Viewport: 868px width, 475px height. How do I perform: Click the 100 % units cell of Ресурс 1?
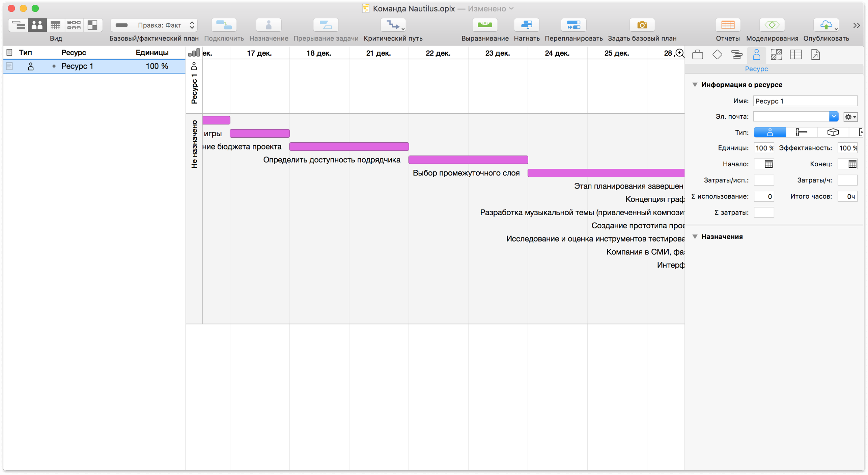pos(157,66)
